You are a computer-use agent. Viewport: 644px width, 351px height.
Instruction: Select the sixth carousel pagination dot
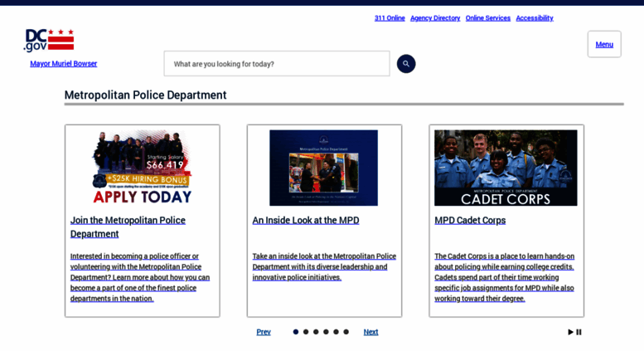346,332
